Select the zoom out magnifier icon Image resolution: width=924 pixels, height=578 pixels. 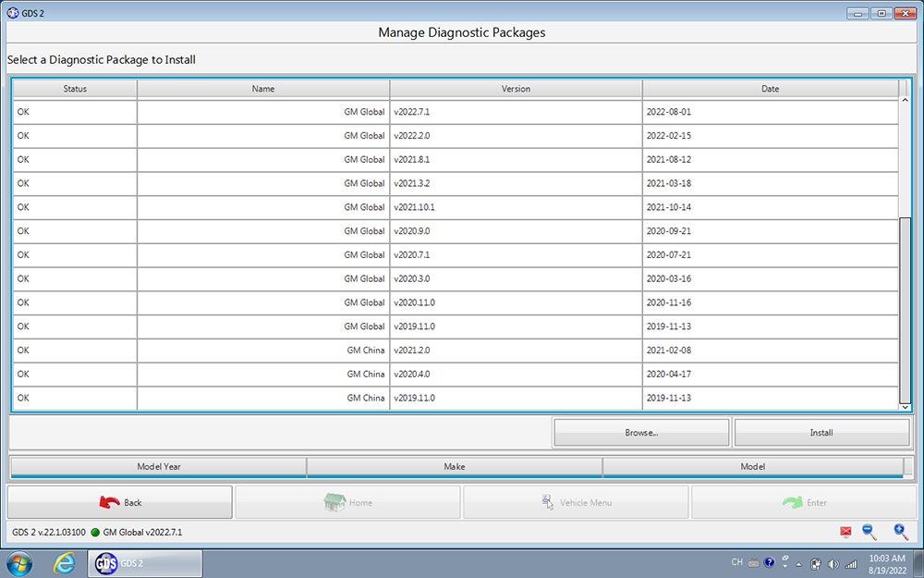pos(869,532)
